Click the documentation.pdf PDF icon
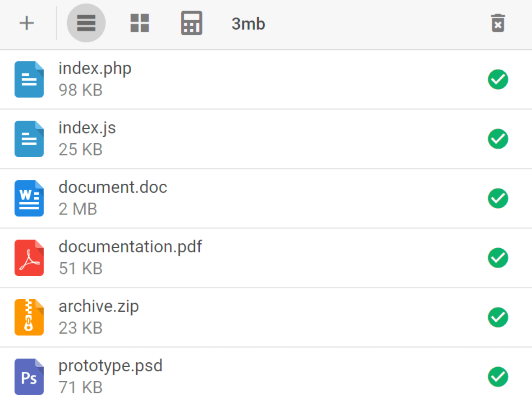532x401 pixels. (x=29, y=258)
